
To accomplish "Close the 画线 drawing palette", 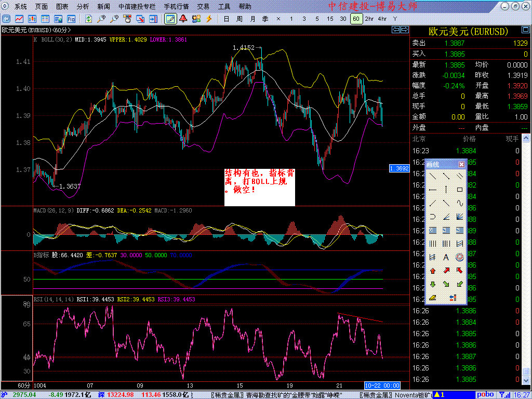I will point(461,165).
